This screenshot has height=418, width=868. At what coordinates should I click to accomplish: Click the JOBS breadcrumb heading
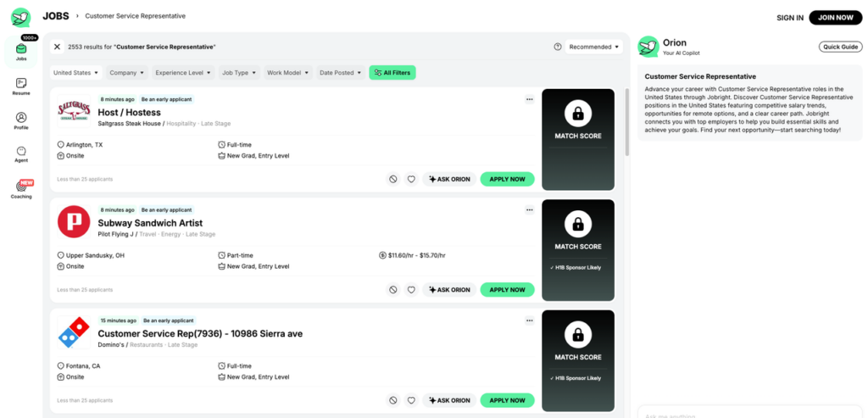coord(56,16)
